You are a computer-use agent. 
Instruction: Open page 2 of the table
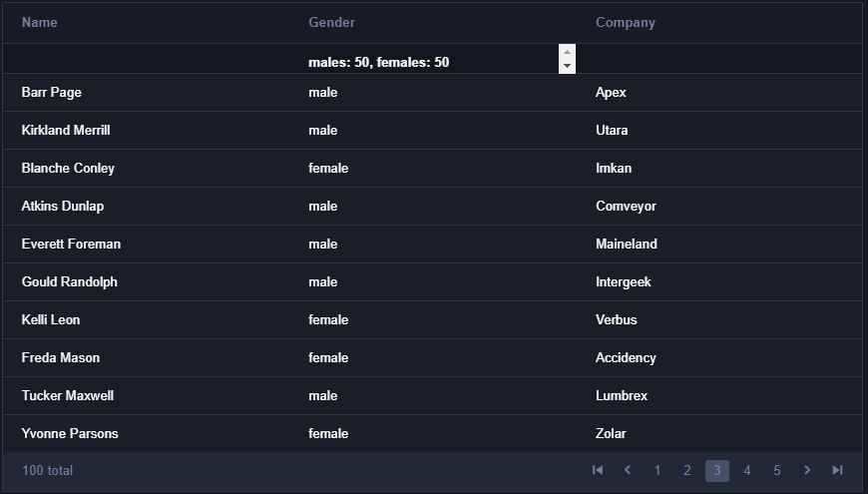pos(687,471)
